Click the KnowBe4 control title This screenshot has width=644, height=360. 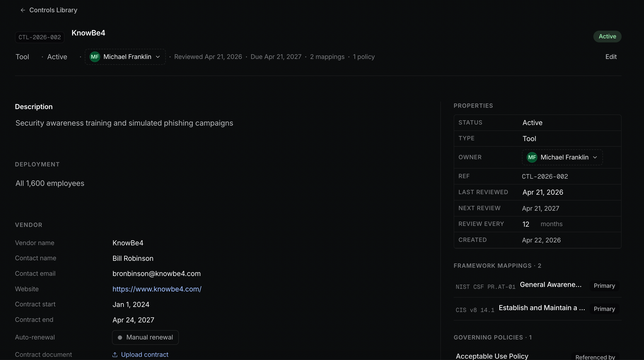tap(88, 33)
